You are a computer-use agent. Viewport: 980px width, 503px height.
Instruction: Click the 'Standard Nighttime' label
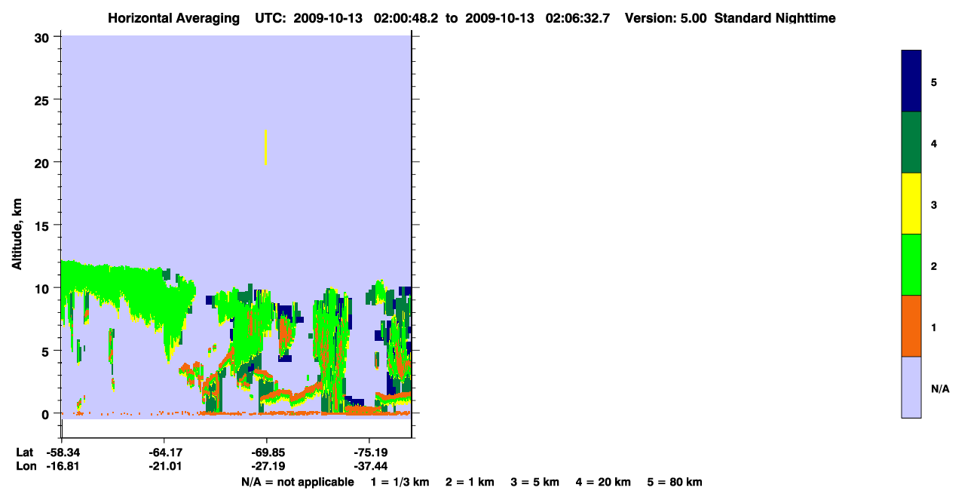click(775, 18)
